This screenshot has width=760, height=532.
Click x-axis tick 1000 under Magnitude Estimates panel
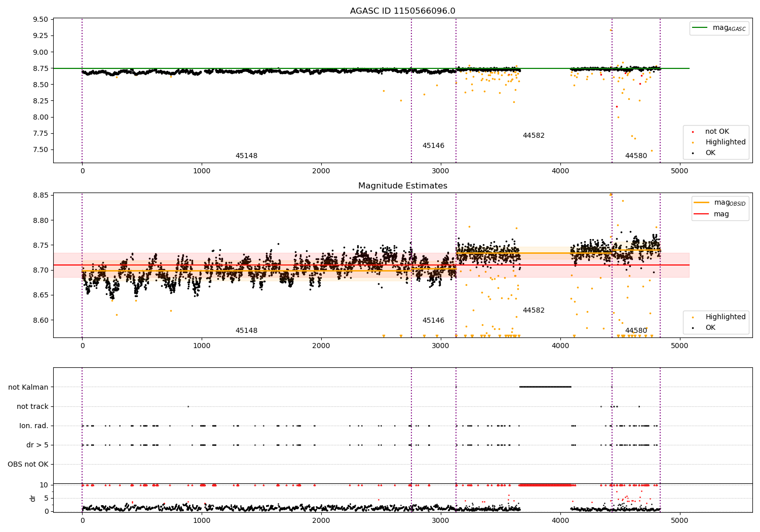pos(202,346)
